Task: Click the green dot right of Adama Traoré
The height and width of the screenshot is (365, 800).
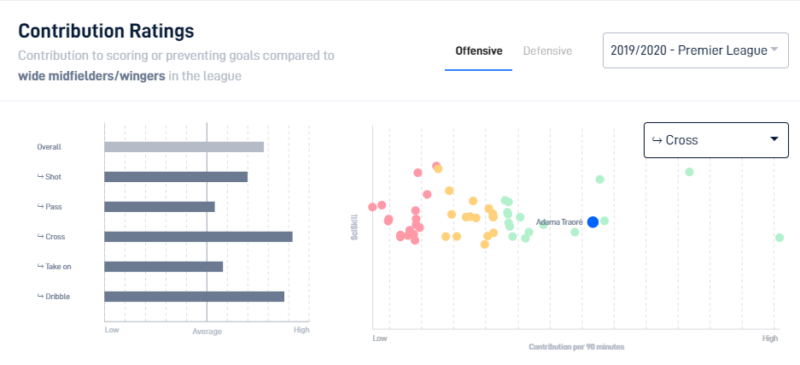Action: (x=605, y=221)
